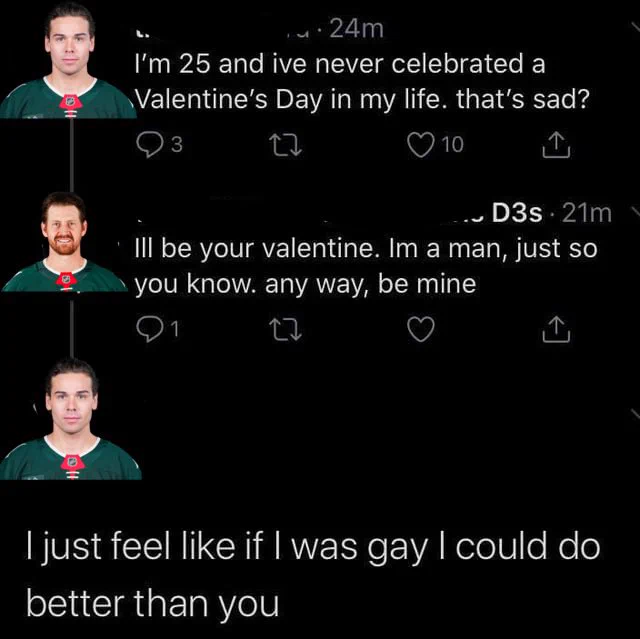Click the 21m timestamp

point(587,213)
